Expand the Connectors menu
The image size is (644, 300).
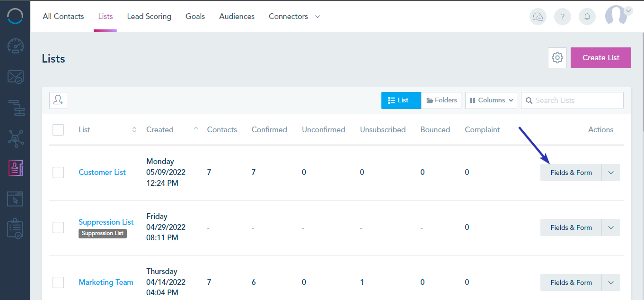tap(294, 17)
